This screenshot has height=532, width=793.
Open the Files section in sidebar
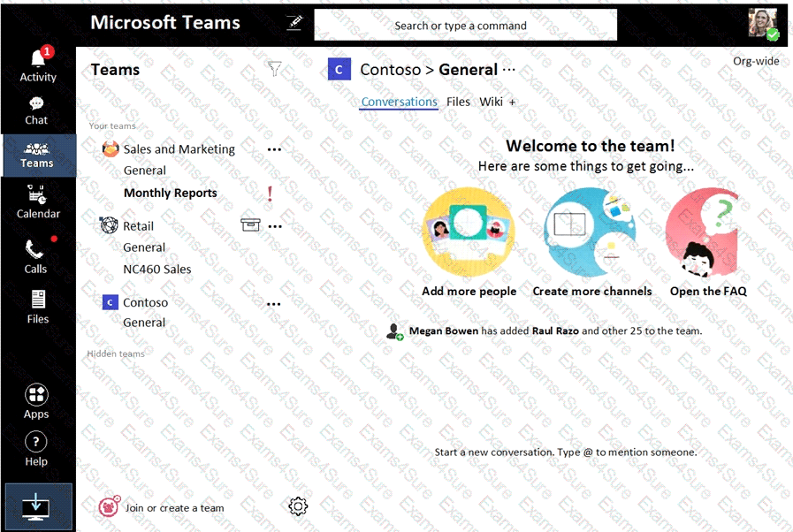tap(38, 307)
